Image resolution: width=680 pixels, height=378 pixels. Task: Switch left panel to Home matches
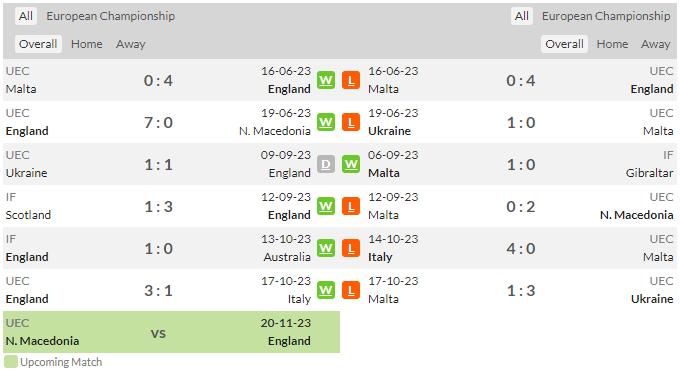[x=87, y=44]
